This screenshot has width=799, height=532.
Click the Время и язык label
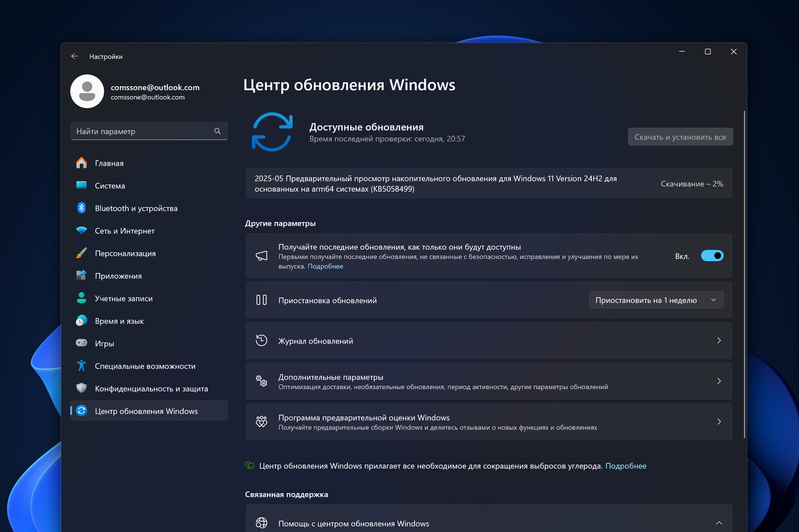click(x=119, y=321)
